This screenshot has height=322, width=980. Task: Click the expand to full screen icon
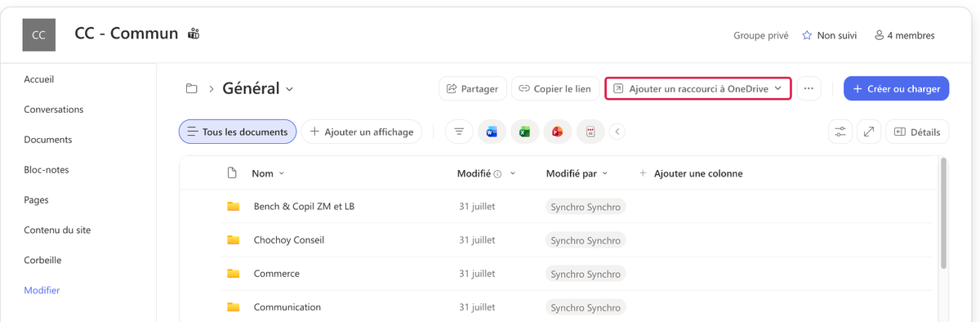(x=869, y=132)
